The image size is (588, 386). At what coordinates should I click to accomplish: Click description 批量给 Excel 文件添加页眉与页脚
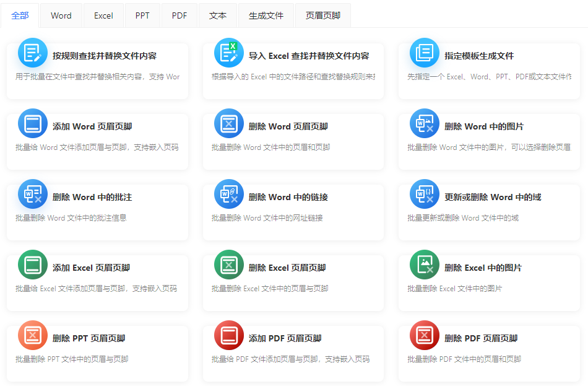(x=97, y=288)
